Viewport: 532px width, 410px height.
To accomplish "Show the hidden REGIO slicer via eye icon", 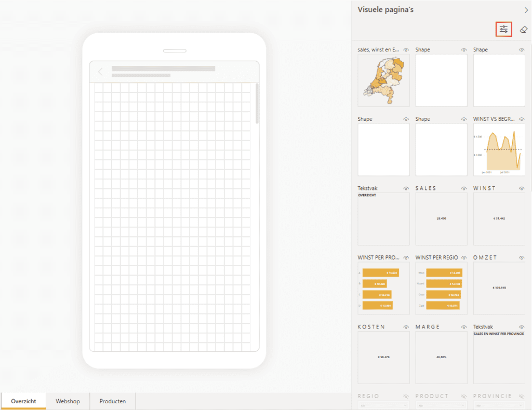I will tap(406, 397).
